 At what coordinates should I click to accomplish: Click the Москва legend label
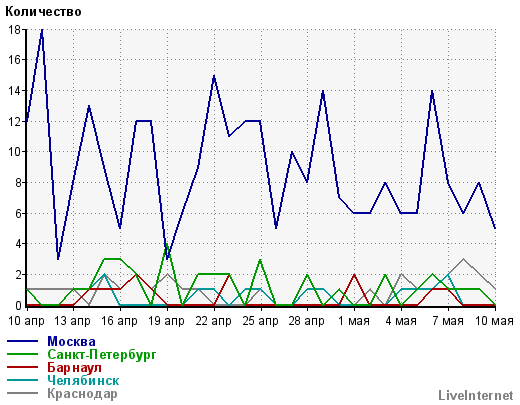pos(71,341)
